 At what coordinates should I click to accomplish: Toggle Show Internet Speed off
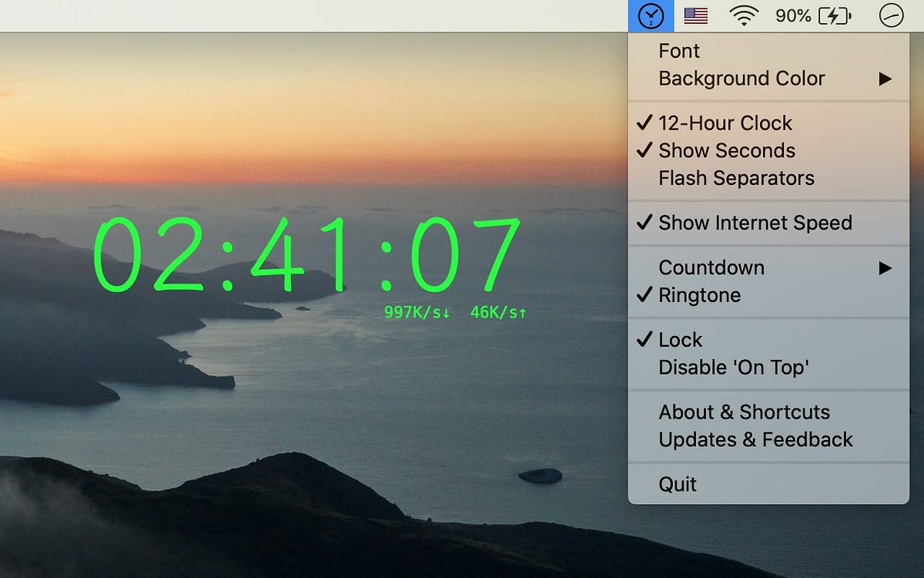755,223
